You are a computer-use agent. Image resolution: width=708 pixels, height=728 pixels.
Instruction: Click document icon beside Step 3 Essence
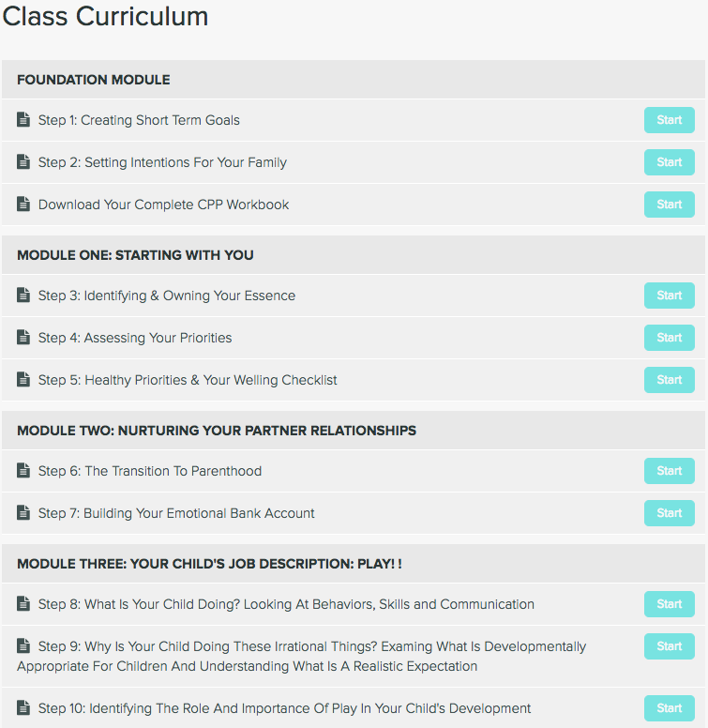click(23, 295)
